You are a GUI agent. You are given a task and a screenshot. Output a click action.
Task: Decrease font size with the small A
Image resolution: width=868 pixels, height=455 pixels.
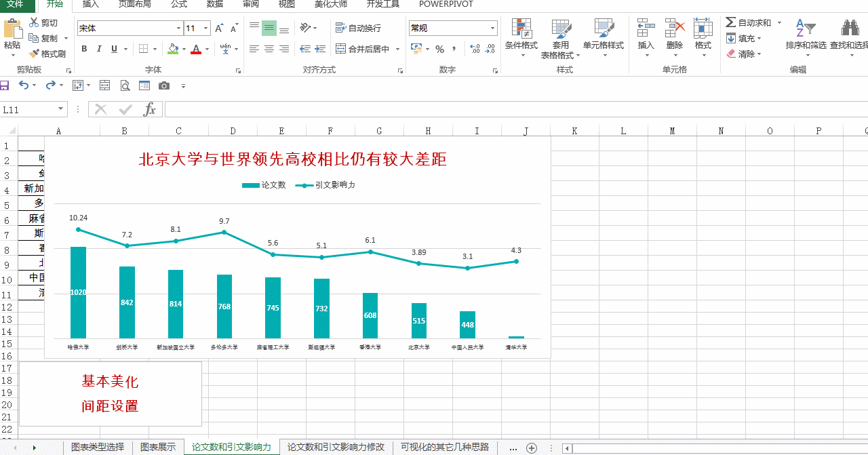coord(234,28)
